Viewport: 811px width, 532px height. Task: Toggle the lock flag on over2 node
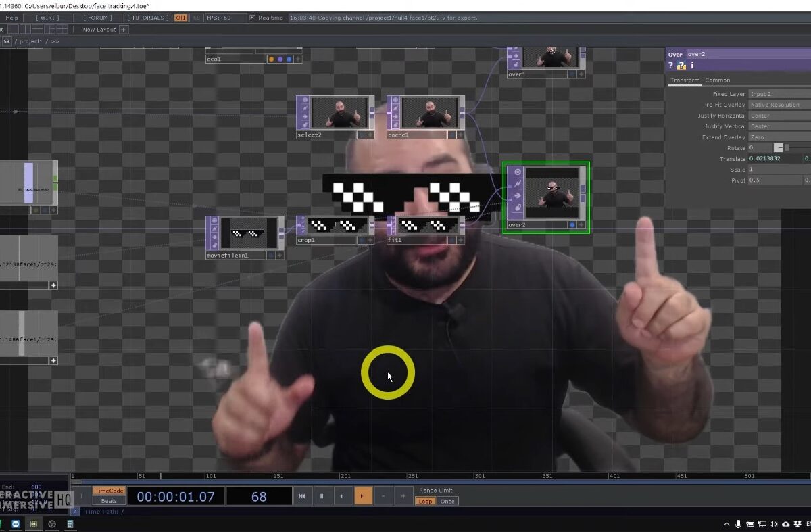(518, 208)
